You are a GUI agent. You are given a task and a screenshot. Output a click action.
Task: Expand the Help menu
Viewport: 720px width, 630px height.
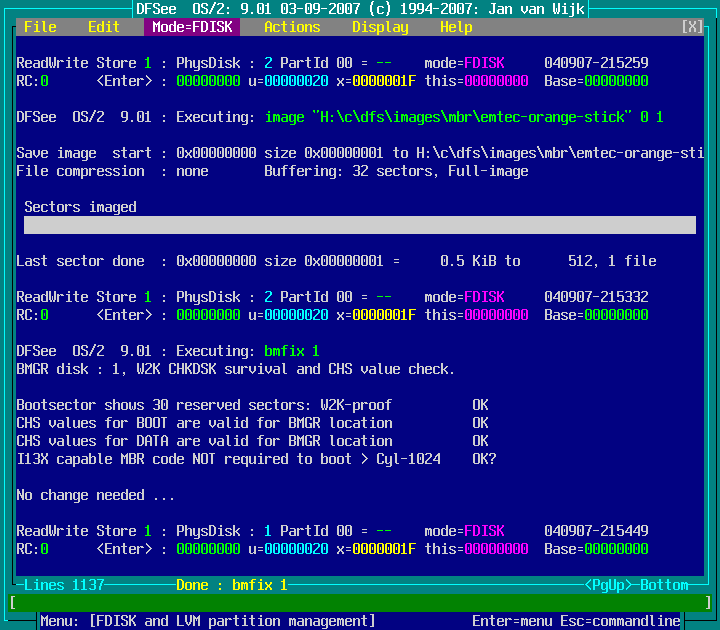click(x=456, y=27)
